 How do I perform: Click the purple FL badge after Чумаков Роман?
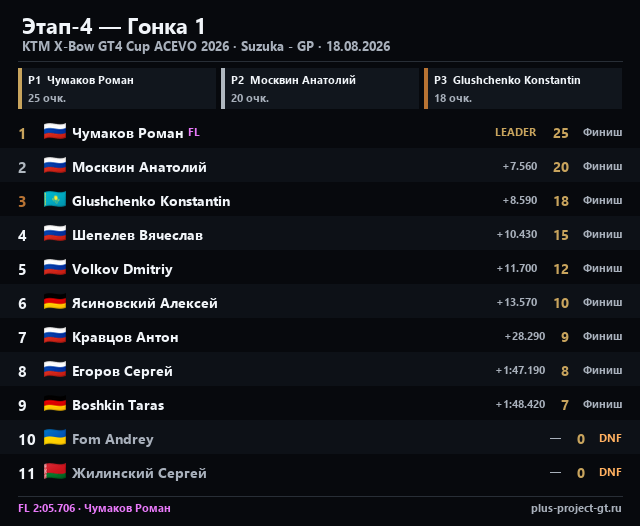tap(194, 132)
